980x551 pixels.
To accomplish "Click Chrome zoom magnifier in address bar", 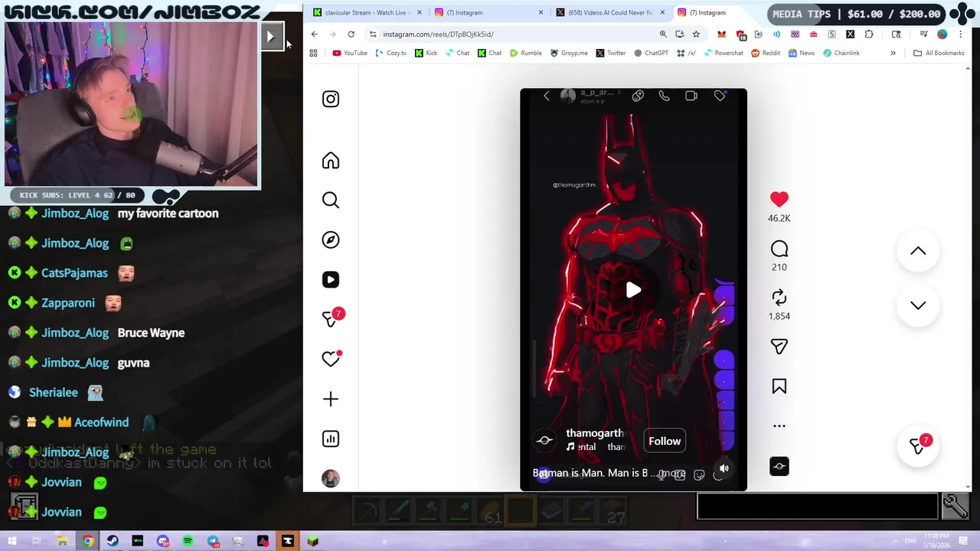I will click(663, 34).
